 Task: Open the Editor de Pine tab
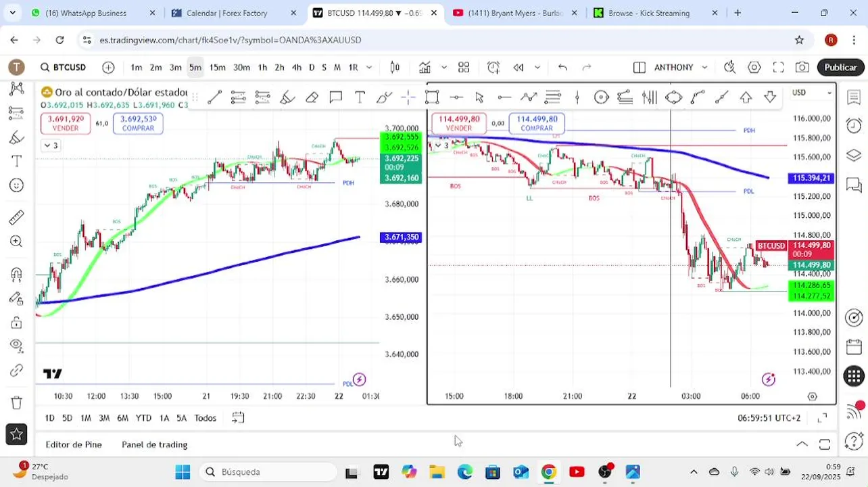coord(74,444)
